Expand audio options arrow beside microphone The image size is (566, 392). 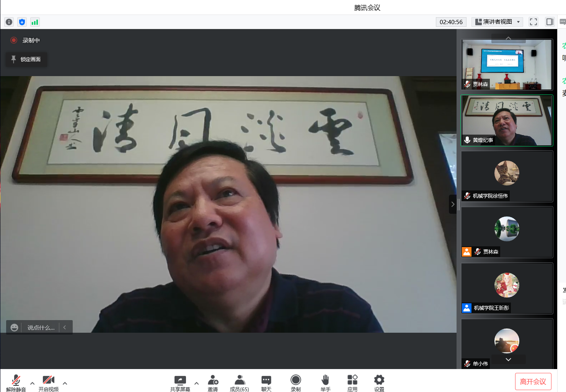pos(32,383)
